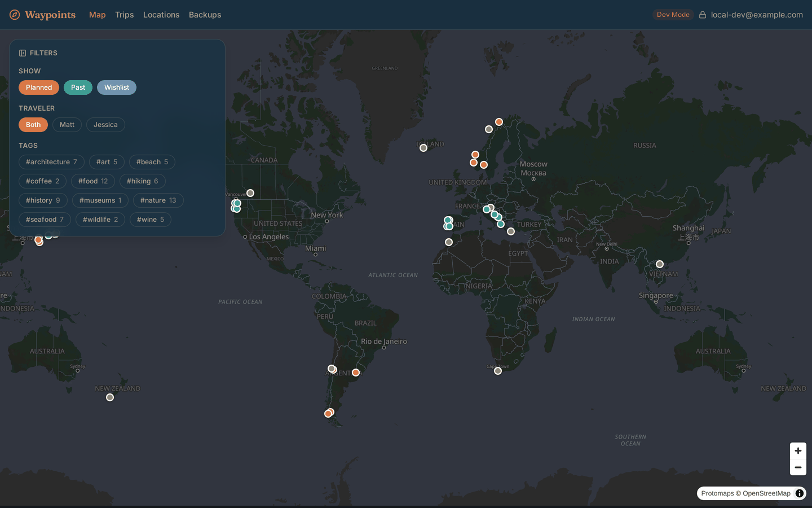Select the Iceland map marker
Image resolution: width=812 pixels, height=508 pixels.
pos(423,148)
